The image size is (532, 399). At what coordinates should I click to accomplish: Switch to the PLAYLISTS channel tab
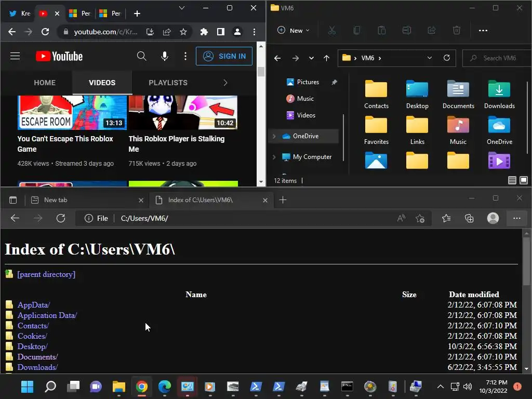click(x=168, y=83)
